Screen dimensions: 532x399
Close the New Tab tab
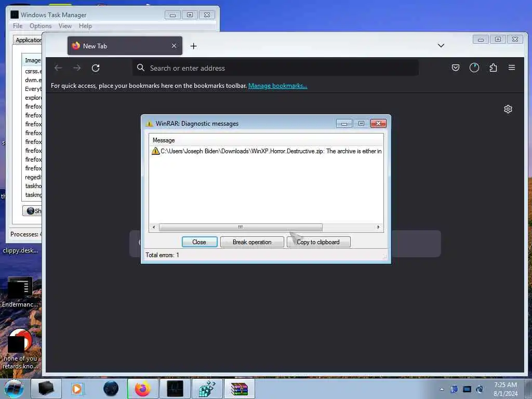pyautogui.click(x=174, y=46)
